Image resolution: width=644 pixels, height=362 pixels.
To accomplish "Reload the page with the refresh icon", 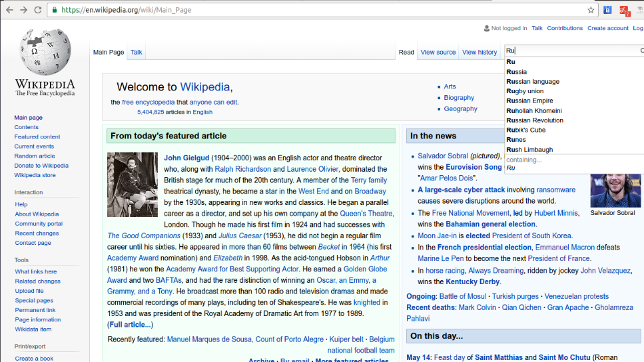I will click(x=38, y=10).
